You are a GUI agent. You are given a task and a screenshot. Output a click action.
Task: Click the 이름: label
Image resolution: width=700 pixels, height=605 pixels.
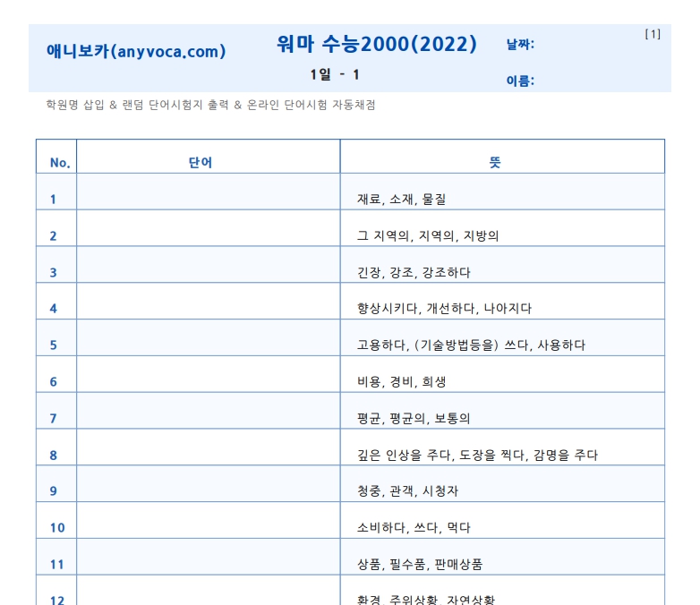click(x=520, y=81)
